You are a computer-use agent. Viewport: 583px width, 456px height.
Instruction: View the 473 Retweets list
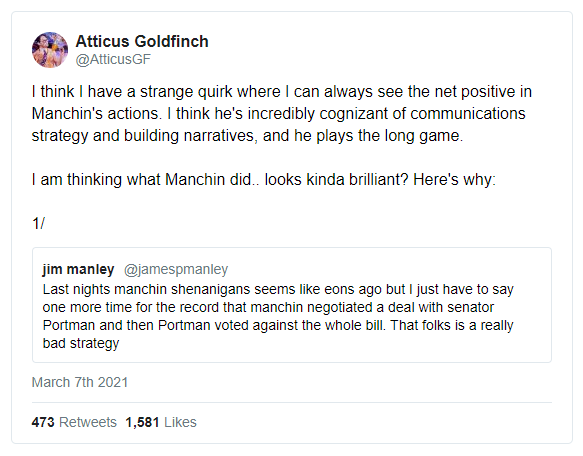pos(74,422)
